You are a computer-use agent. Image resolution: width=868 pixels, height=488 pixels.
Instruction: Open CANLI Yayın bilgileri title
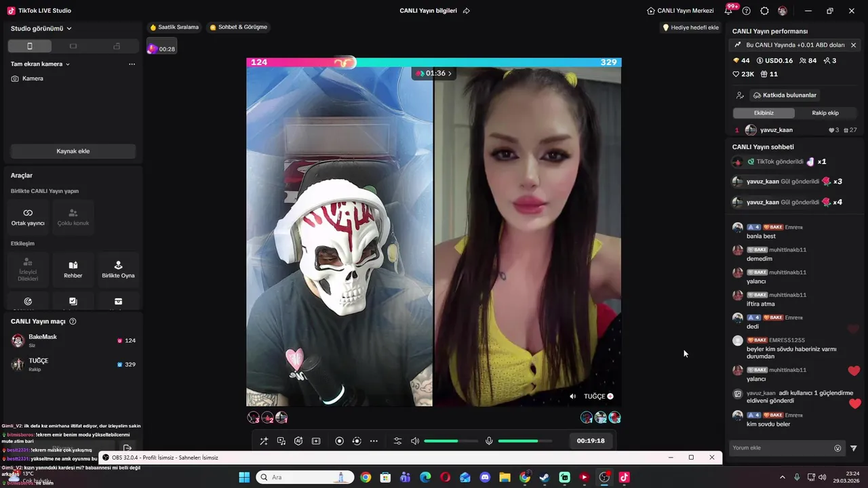tap(428, 11)
